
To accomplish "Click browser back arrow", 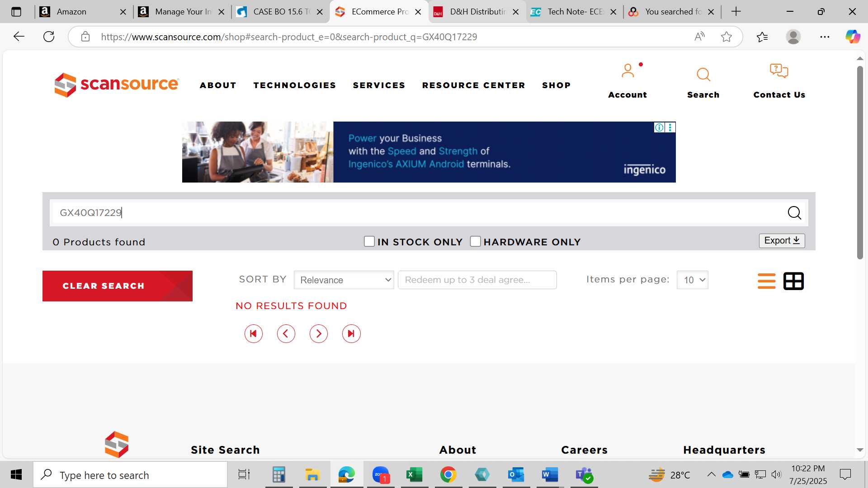I will [19, 37].
